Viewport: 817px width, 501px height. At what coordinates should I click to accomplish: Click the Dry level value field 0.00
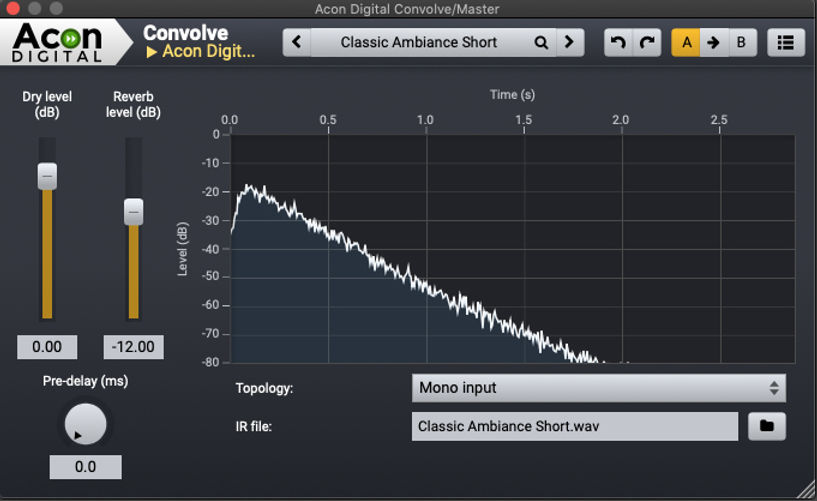47,347
